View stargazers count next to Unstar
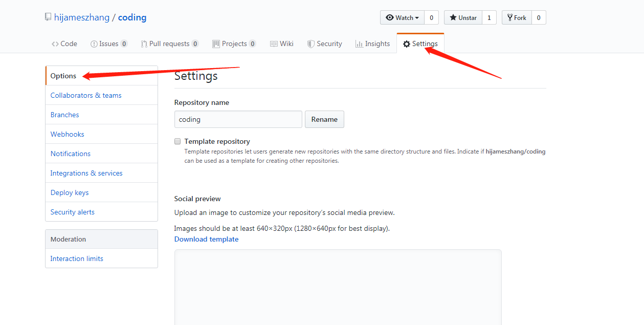The height and width of the screenshot is (325, 644). click(489, 17)
